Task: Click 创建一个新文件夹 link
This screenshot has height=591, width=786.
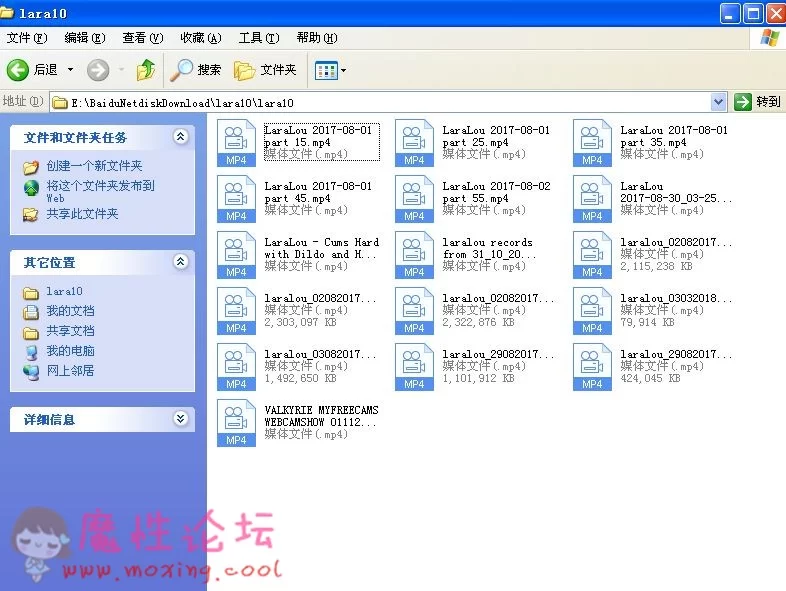Action: point(94,166)
